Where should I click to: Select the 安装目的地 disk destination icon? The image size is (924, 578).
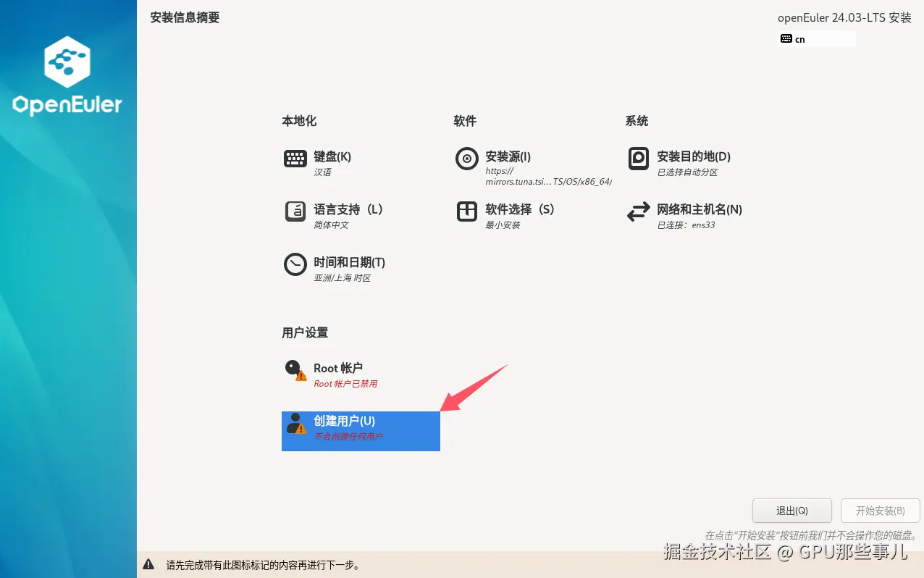point(638,158)
